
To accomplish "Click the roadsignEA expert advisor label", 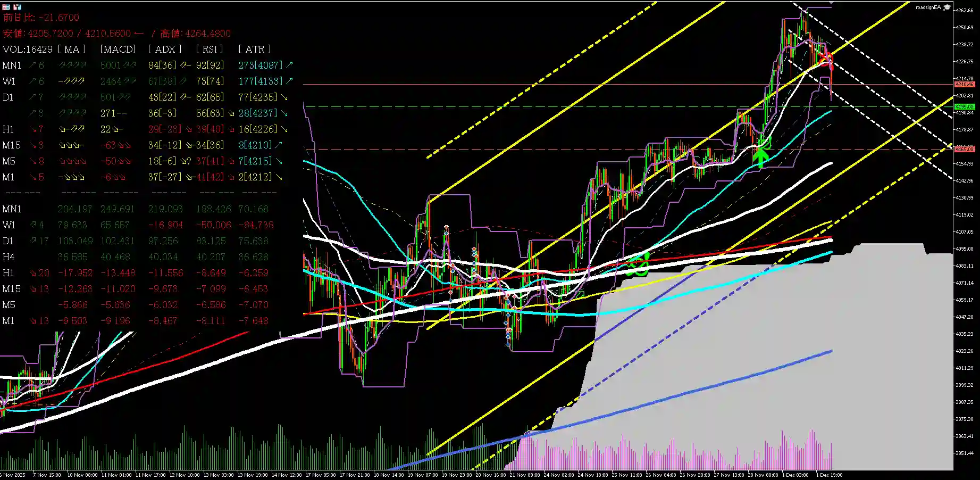I will [x=928, y=7].
